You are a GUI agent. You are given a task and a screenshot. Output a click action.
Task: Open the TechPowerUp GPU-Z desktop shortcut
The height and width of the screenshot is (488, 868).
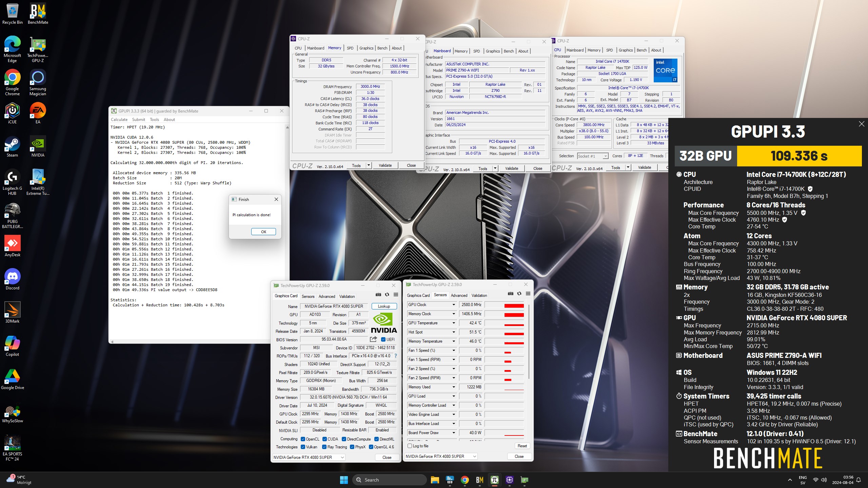point(38,50)
